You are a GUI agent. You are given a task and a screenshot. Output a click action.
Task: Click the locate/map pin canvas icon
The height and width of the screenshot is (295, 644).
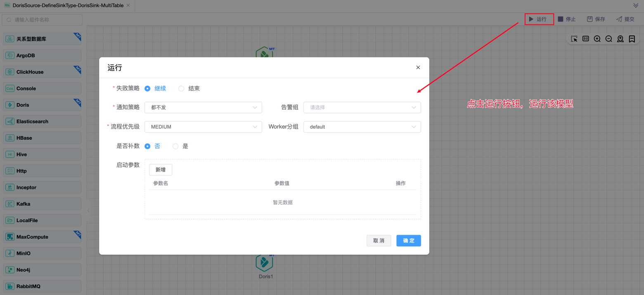pos(620,39)
